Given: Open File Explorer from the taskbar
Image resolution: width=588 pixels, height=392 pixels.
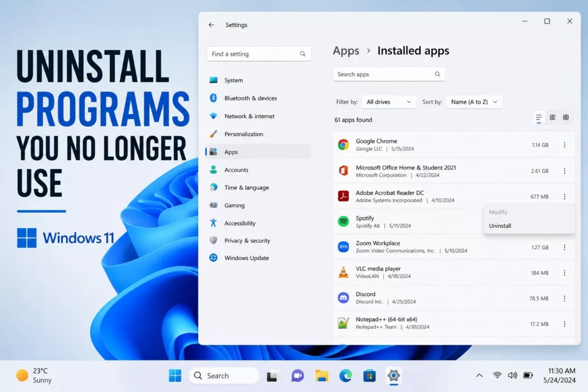Looking at the screenshot, I should click(322, 375).
